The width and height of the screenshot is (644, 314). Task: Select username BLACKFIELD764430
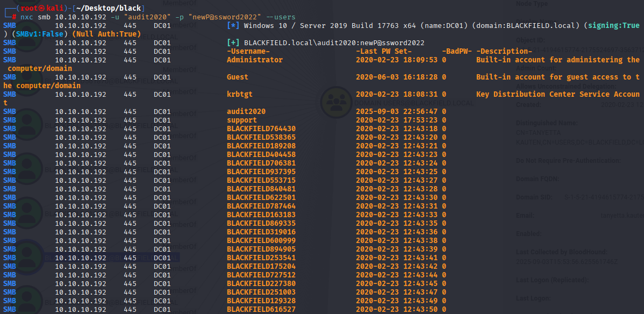(x=261, y=129)
